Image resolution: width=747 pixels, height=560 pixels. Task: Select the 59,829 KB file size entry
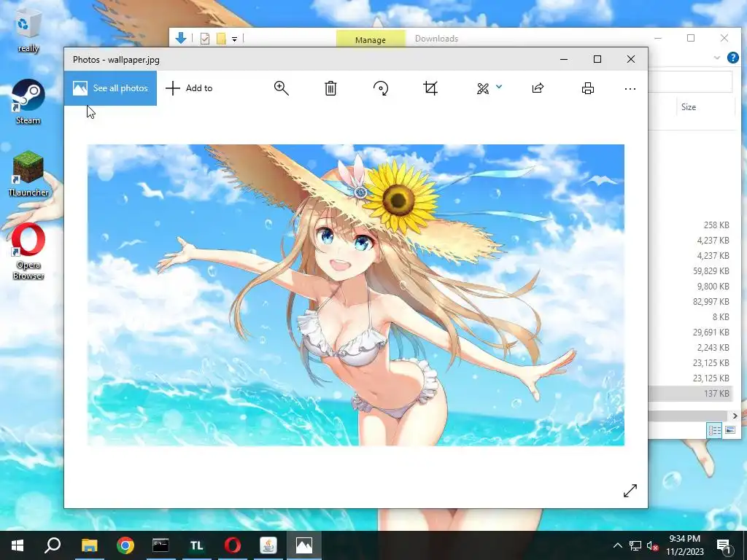click(711, 271)
